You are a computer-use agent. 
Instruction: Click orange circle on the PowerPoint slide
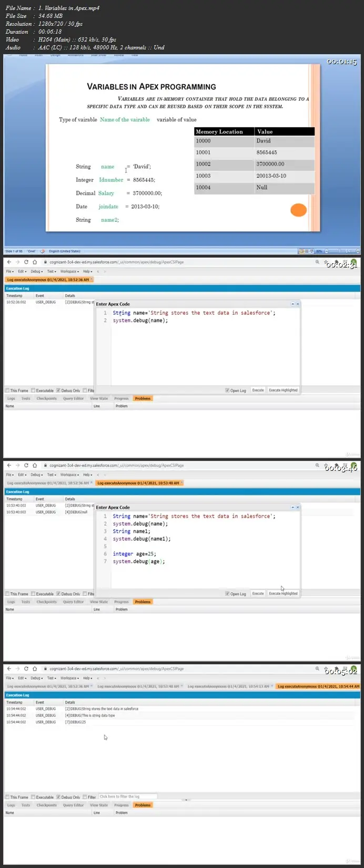click(298, 210)
